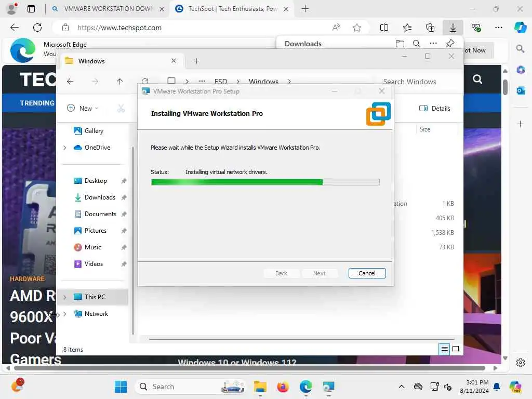This screenshot has height=399, width=532.
Task: Switch Explorer to details list view
Action: (445, 349)
